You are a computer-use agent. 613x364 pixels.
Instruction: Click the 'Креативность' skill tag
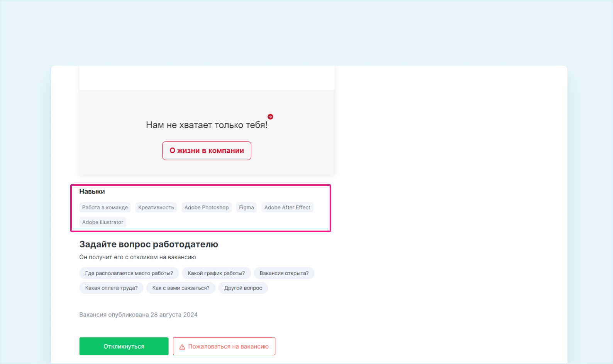click(156, 207)
